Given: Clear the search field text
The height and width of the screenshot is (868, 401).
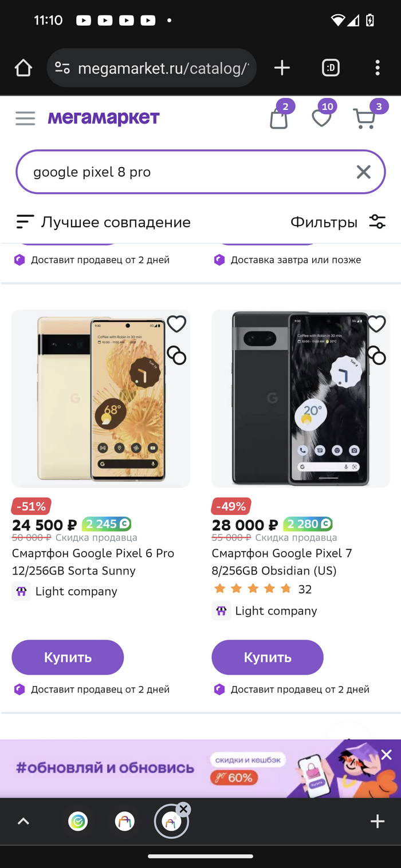Looking at the screenshot, I should click(x=363, y=172).
